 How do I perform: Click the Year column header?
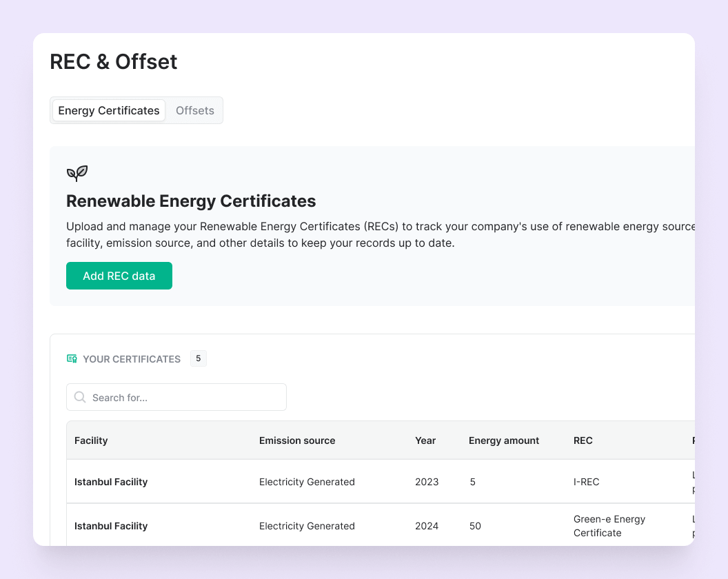coord(425,440)
